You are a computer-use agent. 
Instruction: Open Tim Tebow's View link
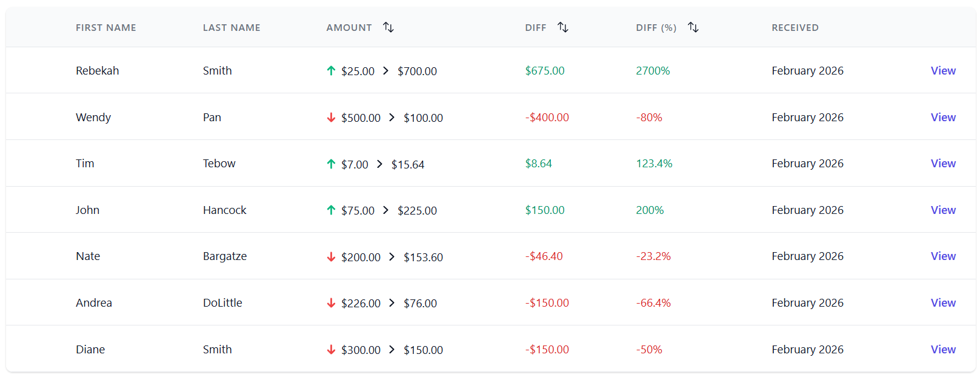943,164
